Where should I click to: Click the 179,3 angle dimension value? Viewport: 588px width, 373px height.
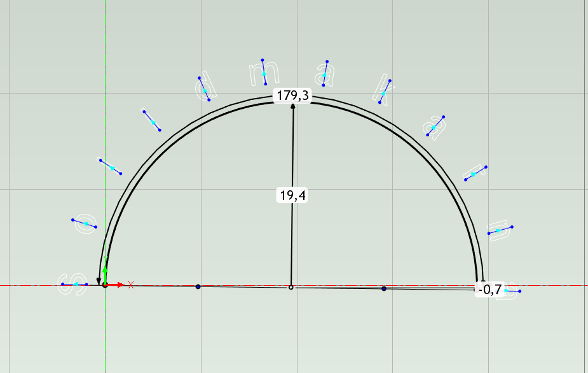tap(293, 95)
